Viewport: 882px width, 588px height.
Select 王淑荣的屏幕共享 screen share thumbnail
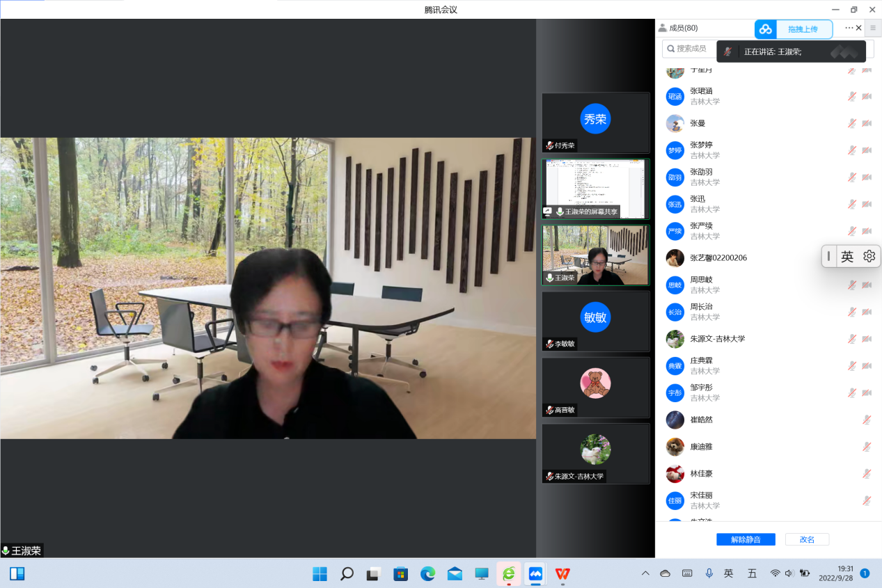coord(595,189)
